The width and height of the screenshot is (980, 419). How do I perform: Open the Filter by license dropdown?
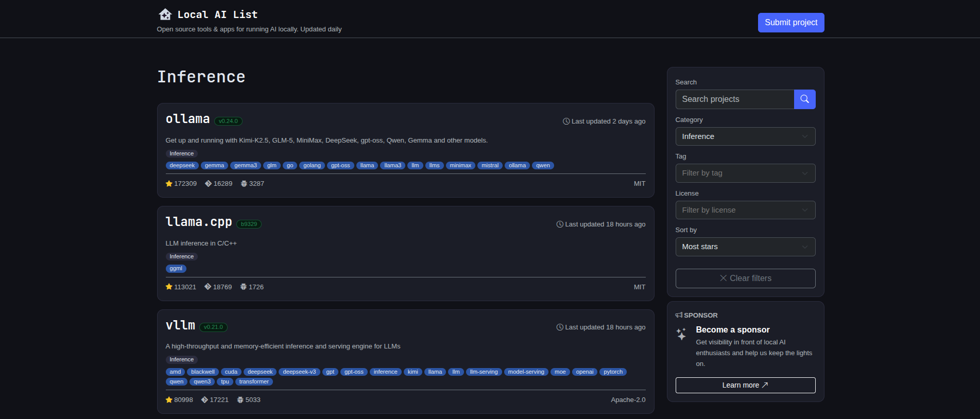click(x=745, y=210)
